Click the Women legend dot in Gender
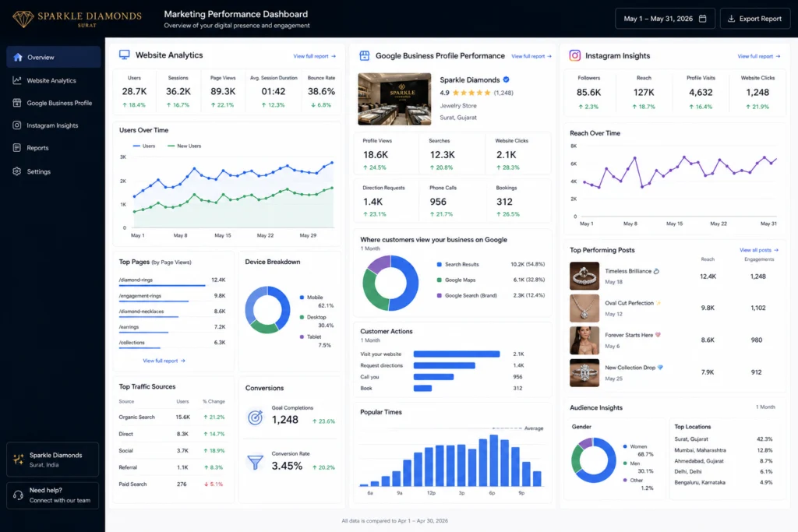The width and height of the screenshot is (798, 532). [x=625, y=446]
